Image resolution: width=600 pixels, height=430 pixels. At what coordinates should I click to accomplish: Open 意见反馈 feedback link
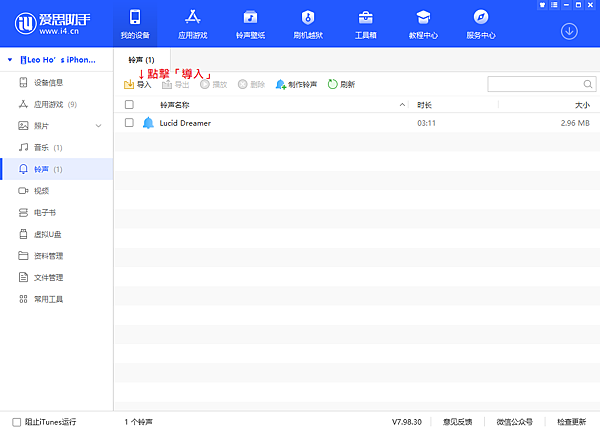458,422
